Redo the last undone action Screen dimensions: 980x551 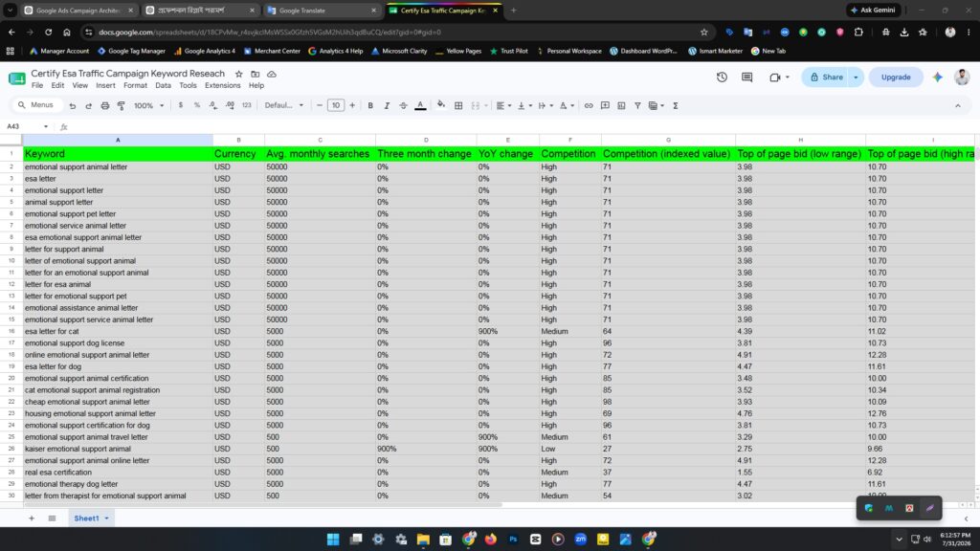[89, 105]
